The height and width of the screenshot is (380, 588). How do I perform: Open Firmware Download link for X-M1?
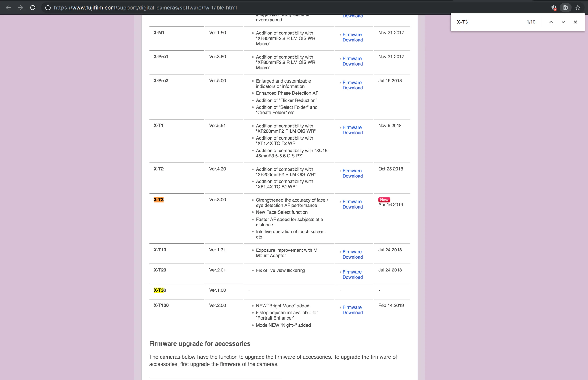pyautogui.click(x=353, y=37)
